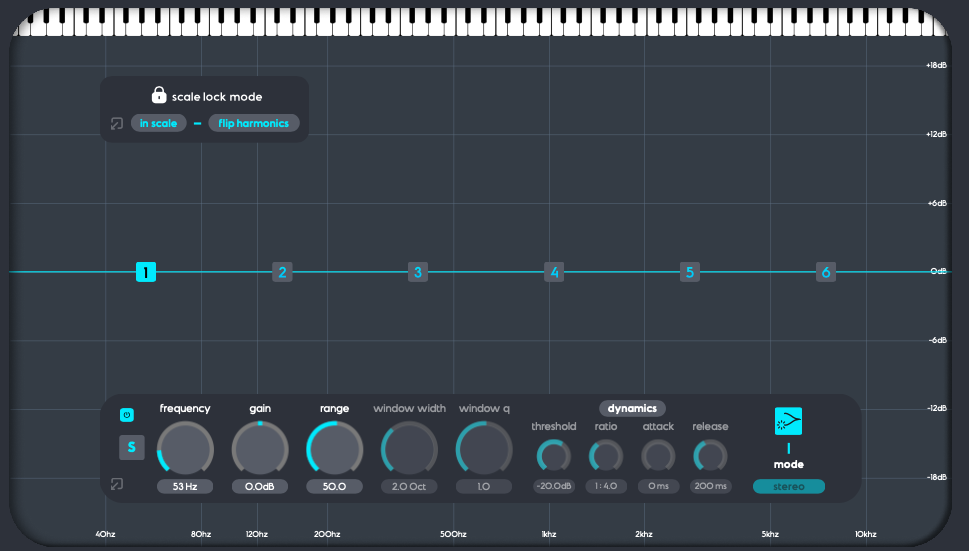Click the 200 ms release value field

[x=710, y=486]
